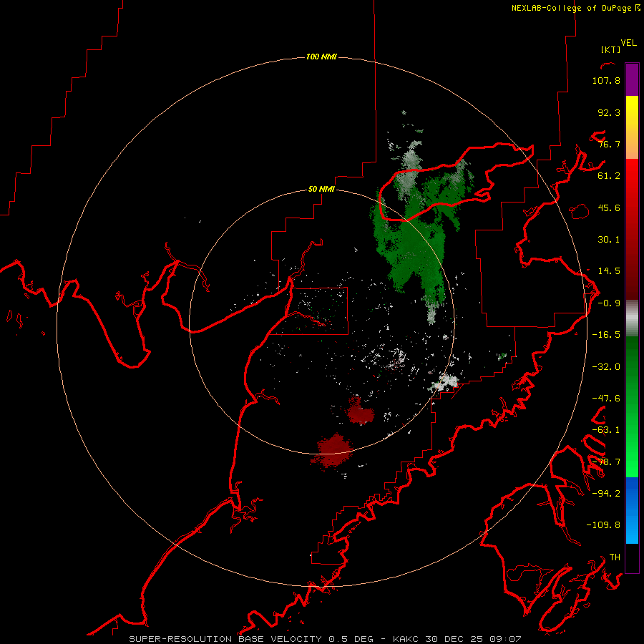Click the 100 NMI range ring label
This screenshot has width=644, height=644.
(x=321, y=57)
